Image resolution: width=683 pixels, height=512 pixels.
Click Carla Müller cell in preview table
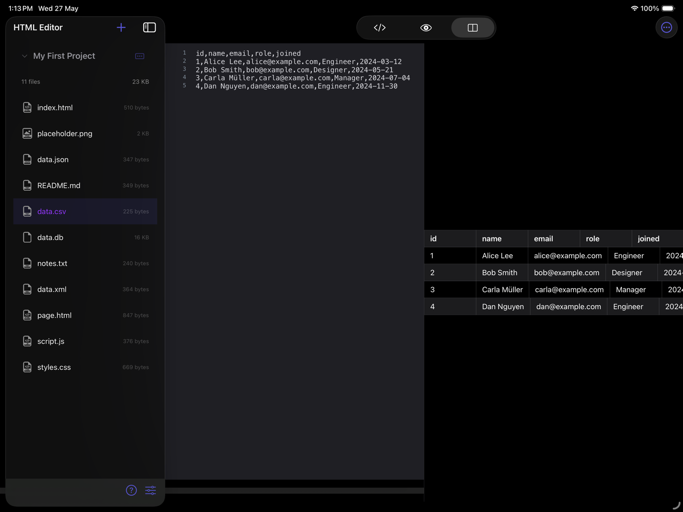[502, 290]
